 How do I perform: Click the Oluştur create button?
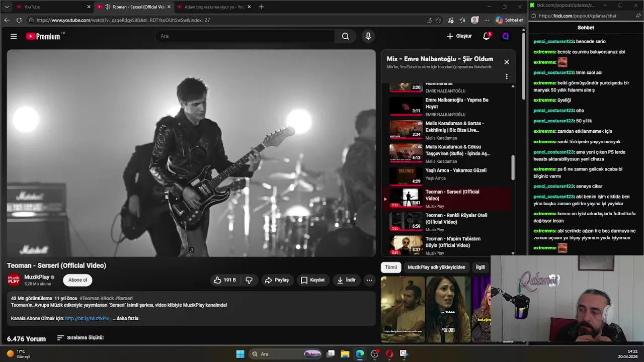click(x=459, y=36)
